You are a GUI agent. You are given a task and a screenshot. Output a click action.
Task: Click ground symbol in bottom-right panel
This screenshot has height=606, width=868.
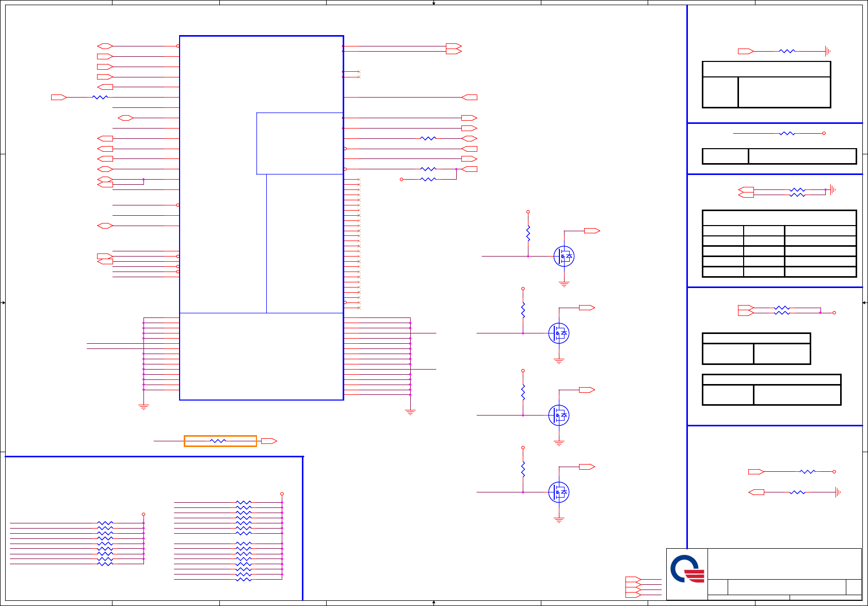(838, 492)
